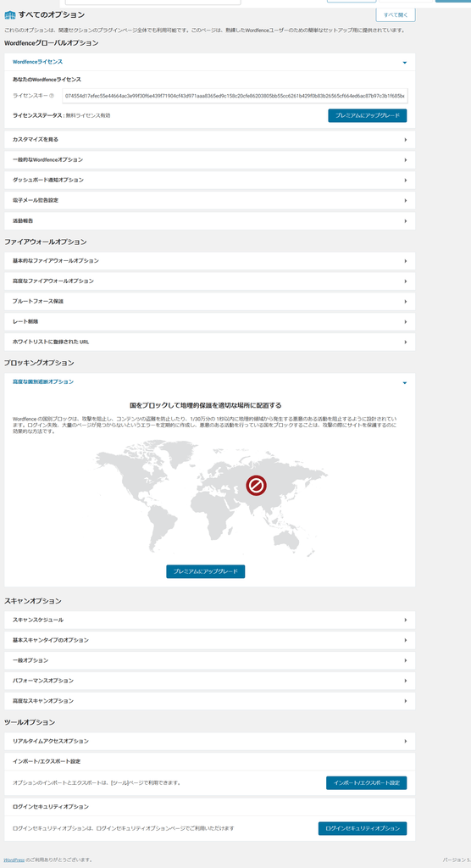This screenshot has width=471, height=868.
Task: Expand パフォーマンスオプション section
Action: [x=210, y=681]
